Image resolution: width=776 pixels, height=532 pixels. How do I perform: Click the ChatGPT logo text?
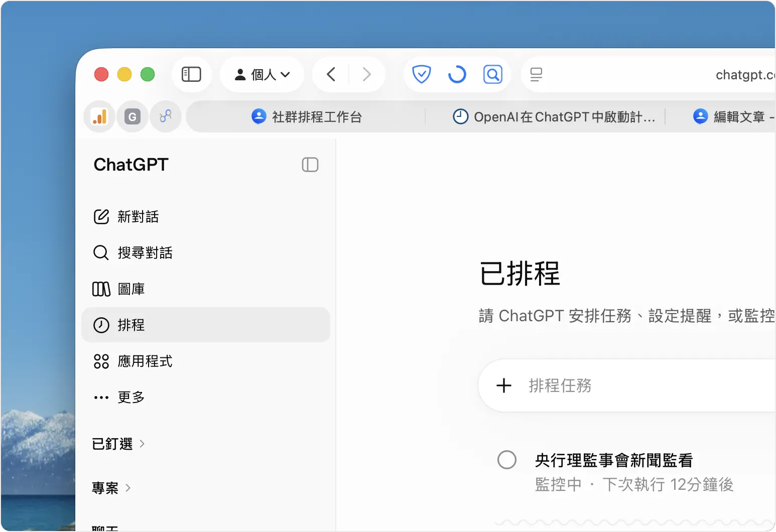131,165
